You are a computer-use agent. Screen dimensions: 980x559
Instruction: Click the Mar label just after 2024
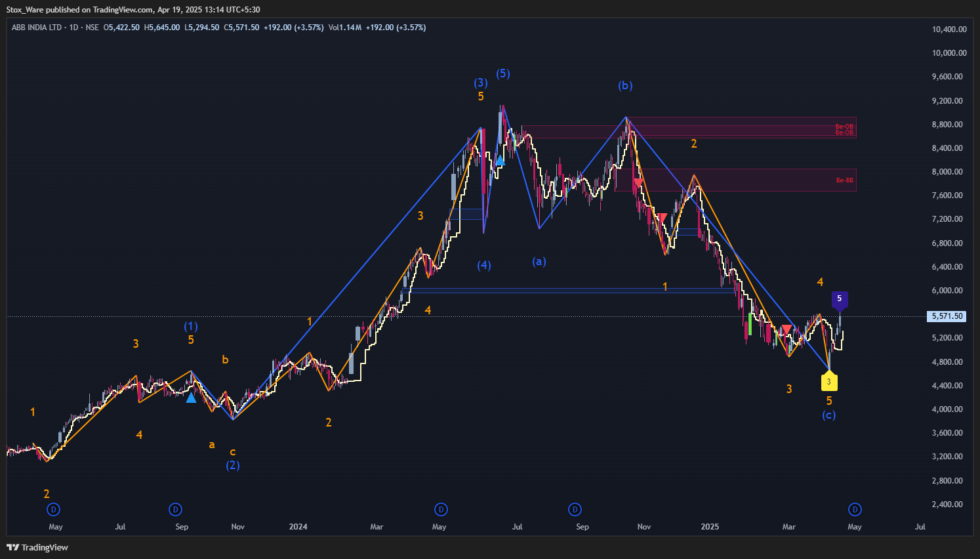pos(377,527)
